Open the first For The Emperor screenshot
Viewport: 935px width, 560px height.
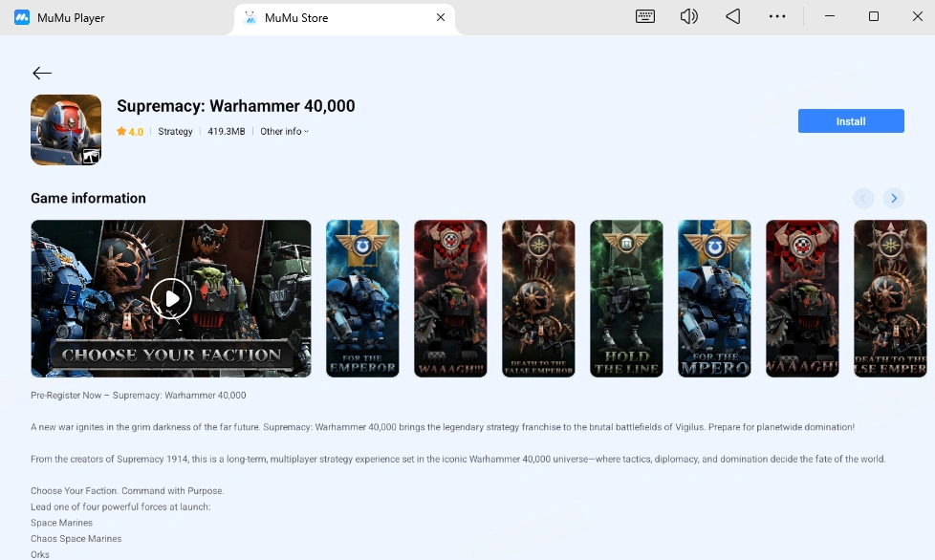[x=362, y=298]
